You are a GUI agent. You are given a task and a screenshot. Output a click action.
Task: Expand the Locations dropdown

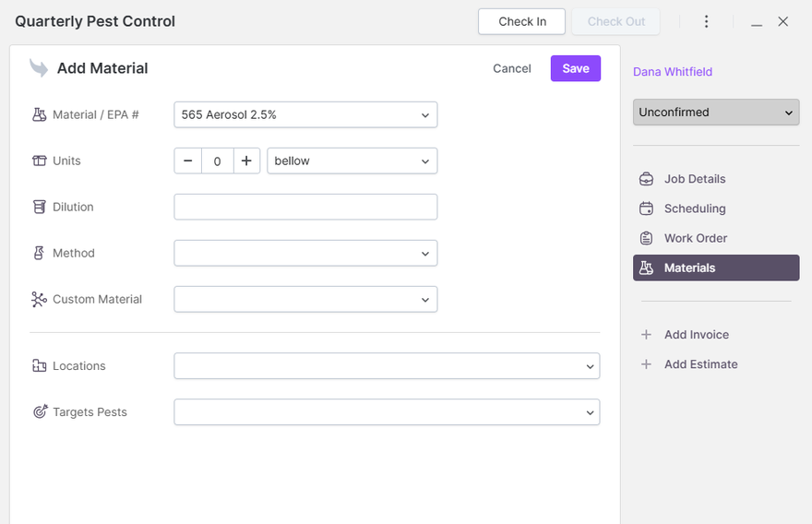387,365
